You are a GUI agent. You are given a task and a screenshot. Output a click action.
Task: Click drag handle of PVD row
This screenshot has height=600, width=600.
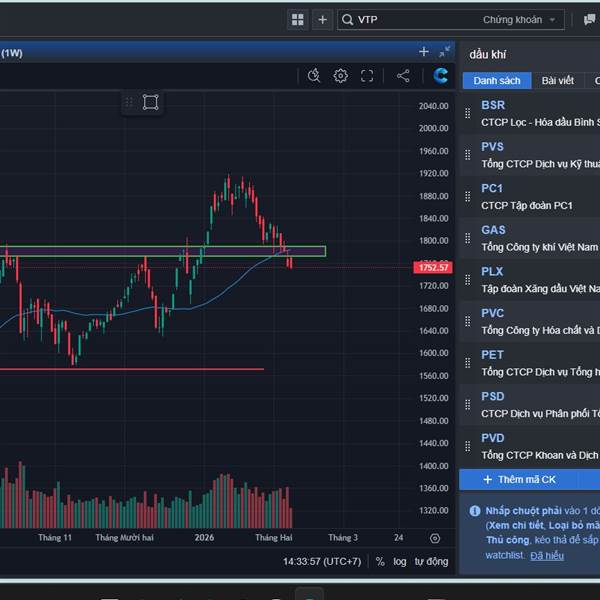point(468,446)
